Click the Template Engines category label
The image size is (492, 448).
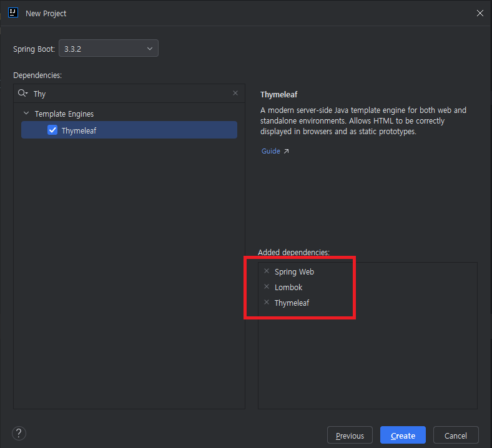click(64, 114)
